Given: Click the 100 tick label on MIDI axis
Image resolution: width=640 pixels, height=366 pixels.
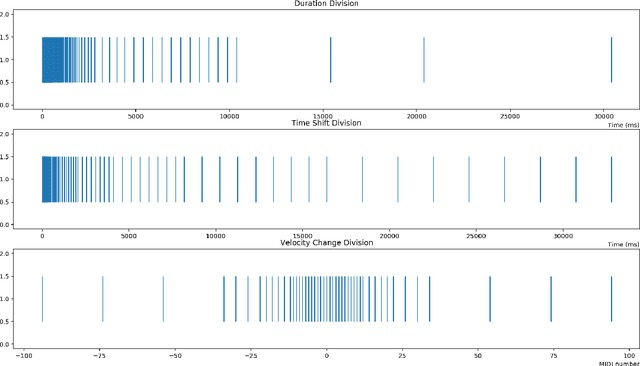Looking at the screenshot, I should pyautogui.click(x=629, y=355).
